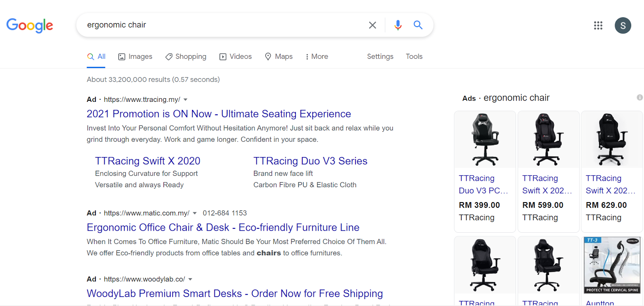644x306 pixels.
Task: Click the Google logo
Action: 30,25
